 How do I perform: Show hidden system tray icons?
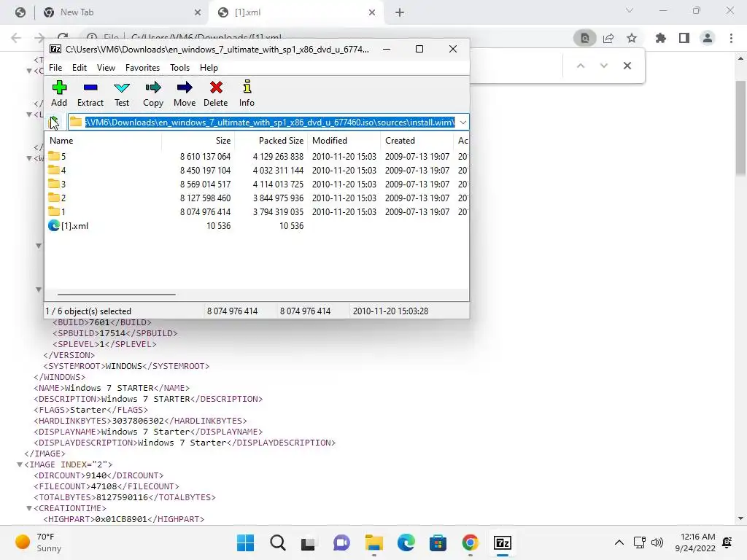click(619, 542)
